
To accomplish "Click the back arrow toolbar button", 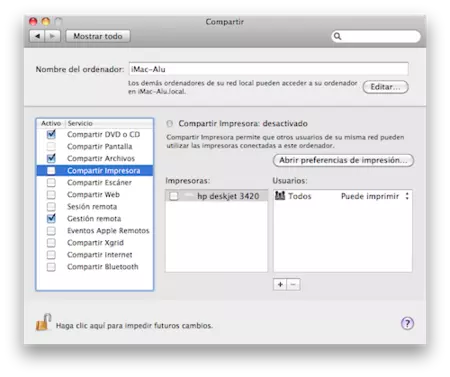I will tap(37, 36).
